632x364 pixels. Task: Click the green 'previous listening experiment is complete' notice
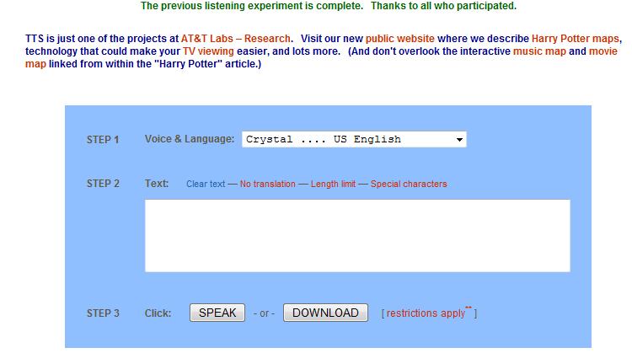tap(329, 6)
